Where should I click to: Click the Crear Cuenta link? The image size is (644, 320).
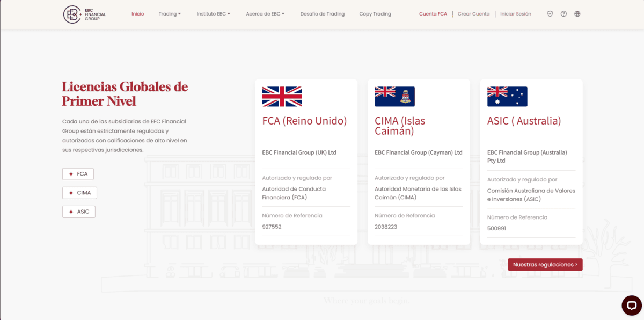(x=473, y=14)
